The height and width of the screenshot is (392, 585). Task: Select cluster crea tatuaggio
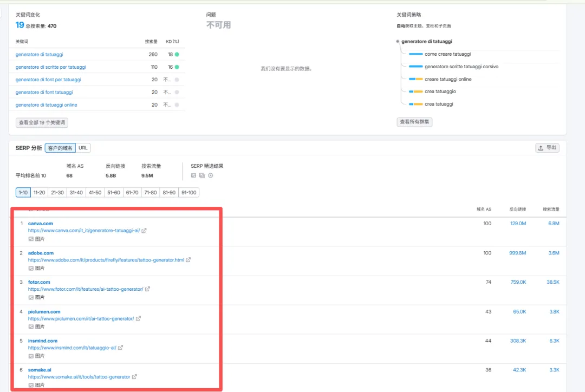[x=440, y=92]
